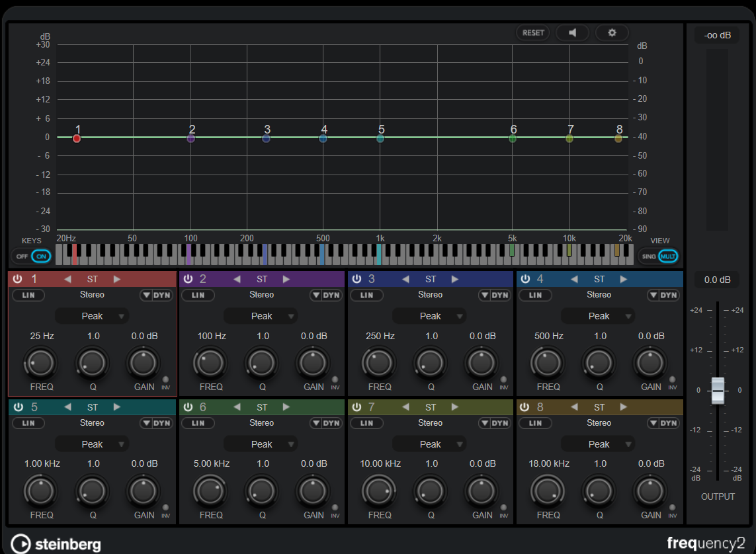
Task: Switch VIEW to SING mode
Action: tap(648, 257)
